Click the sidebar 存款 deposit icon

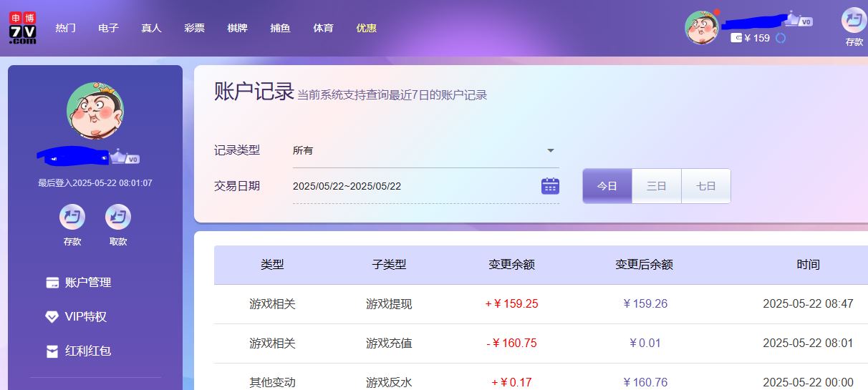click(72, 217)
